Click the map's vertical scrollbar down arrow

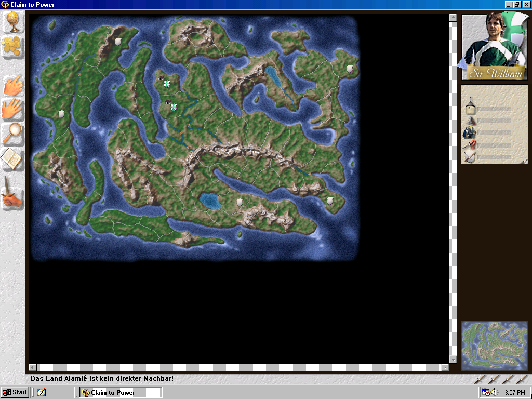[453, 360]
